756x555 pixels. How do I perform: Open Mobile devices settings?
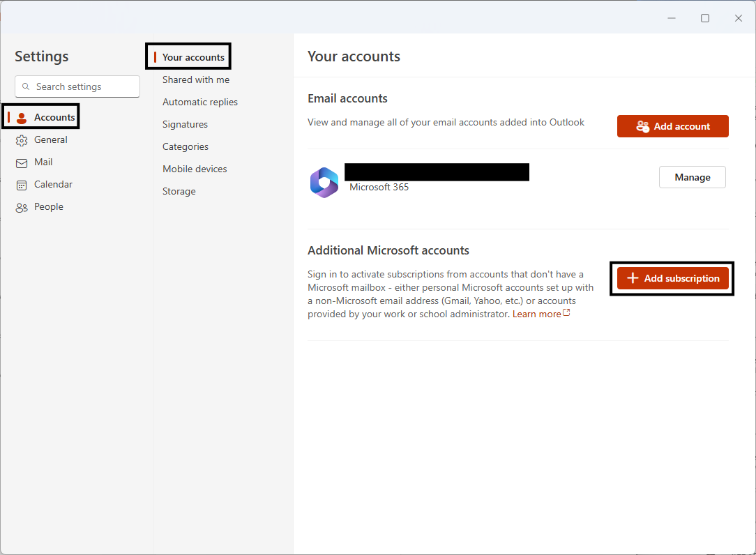click(x=195, y=169)
